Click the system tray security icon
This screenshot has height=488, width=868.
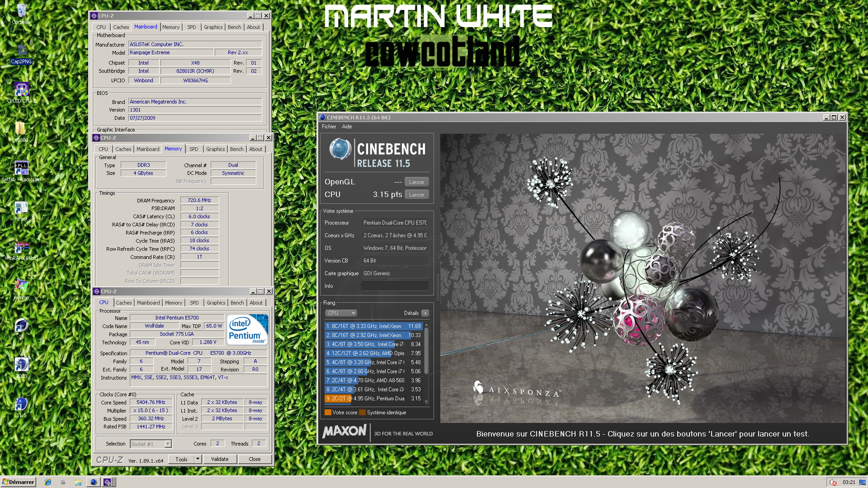pyautogui.click(x=833, y=482)
